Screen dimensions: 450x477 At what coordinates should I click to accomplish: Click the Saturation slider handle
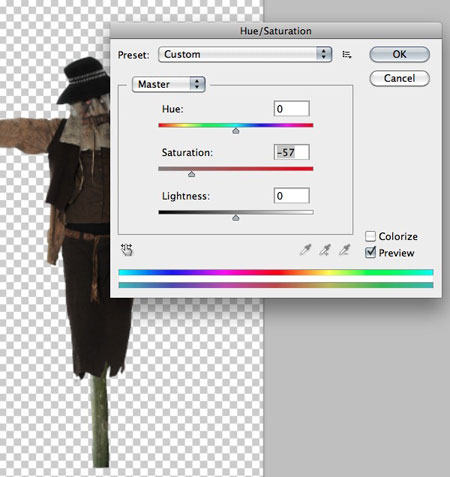click(x=191, y=174)
